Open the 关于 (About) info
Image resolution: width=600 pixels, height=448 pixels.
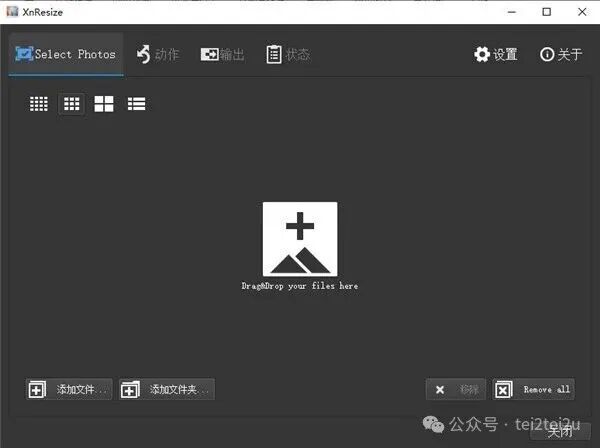[561, 54]
